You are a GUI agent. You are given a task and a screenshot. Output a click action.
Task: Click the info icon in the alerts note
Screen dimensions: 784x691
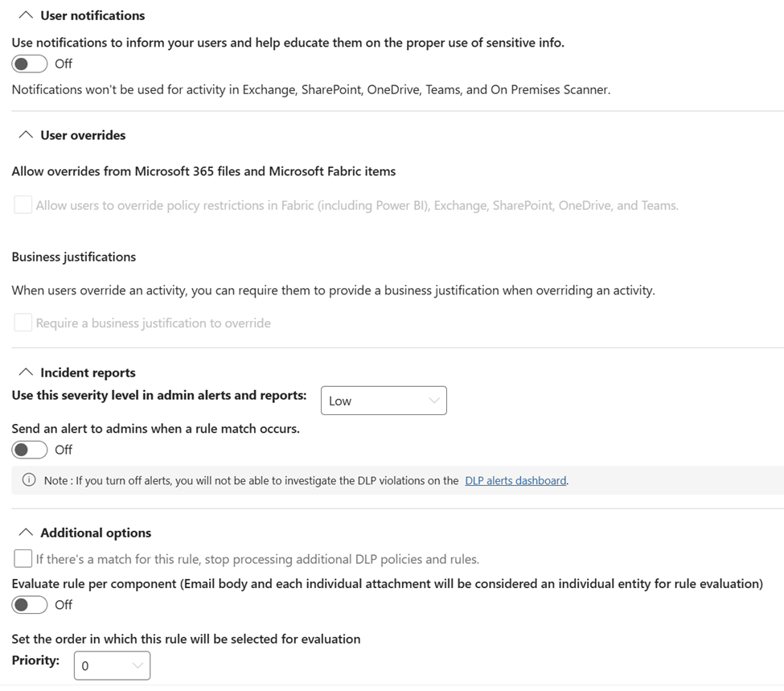[29, 480]
